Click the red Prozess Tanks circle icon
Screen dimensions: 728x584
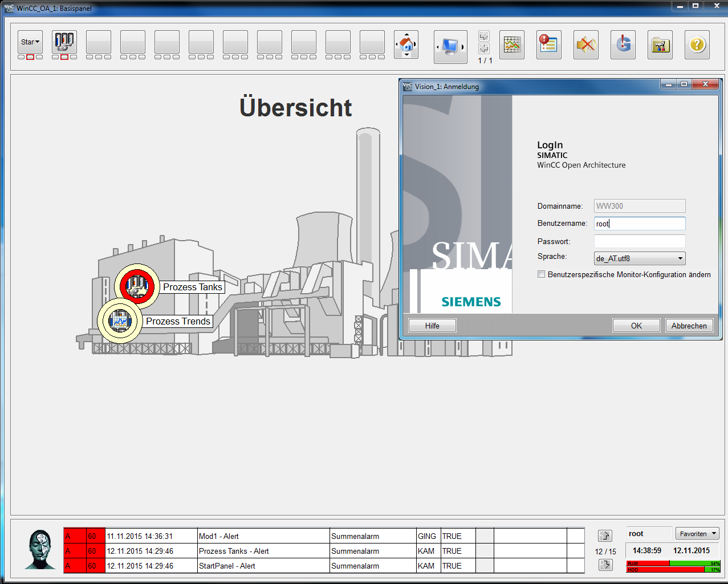pos(137,286)
